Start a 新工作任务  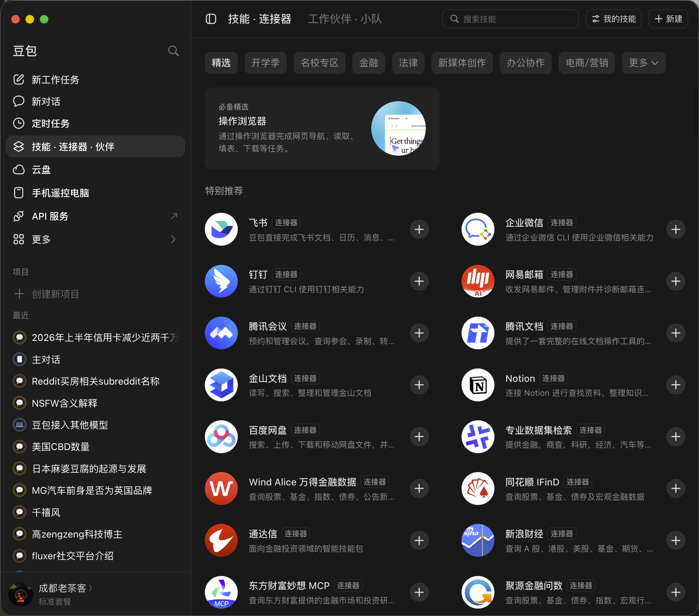coord(95,80)
